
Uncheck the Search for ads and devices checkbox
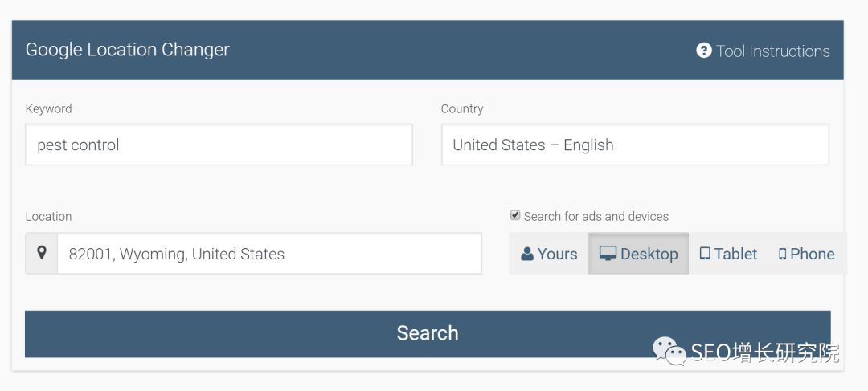(x=515, y=215)
